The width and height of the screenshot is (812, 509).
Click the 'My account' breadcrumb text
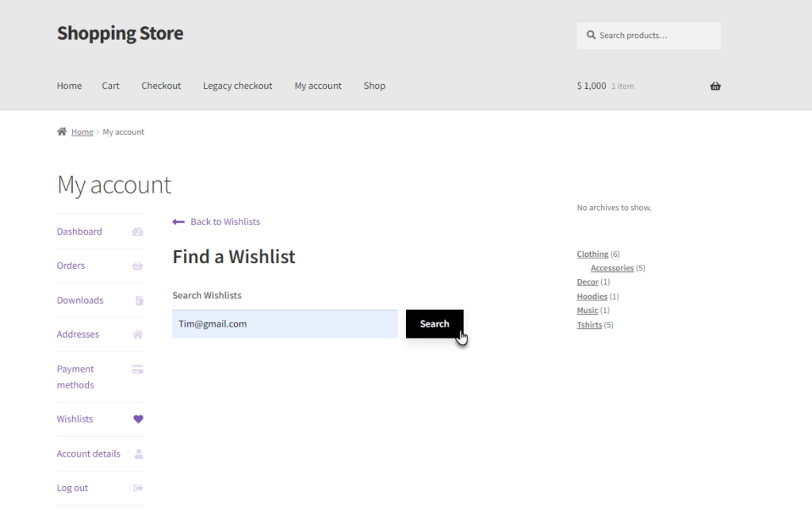tap(123, 132)
